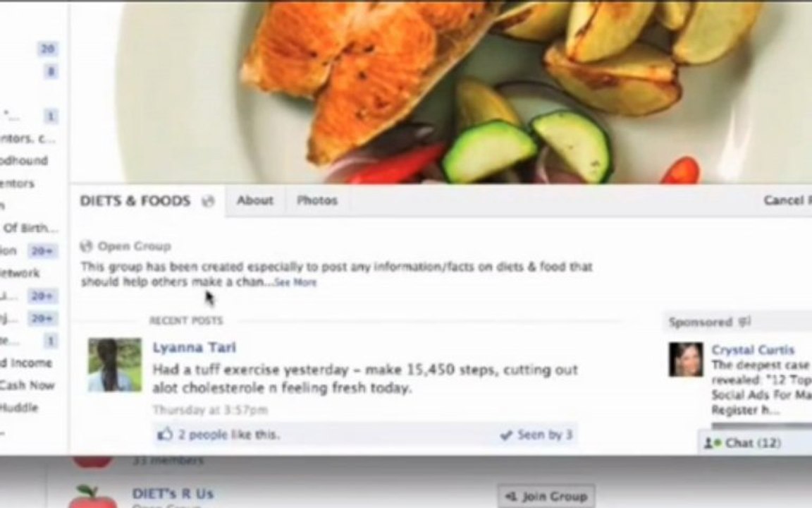
Task: Click the Thursday at 3:57pm timestamp
Action: pos(210,410)
